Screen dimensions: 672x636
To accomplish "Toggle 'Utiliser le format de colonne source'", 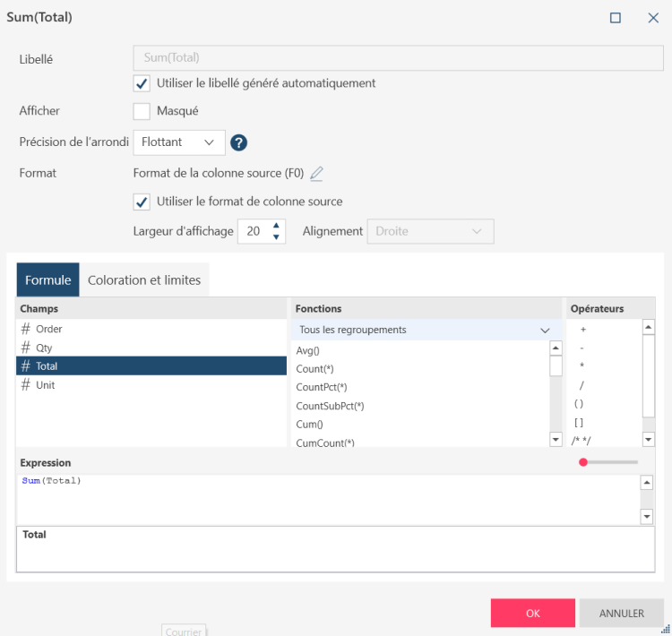I will (x=142, y=202).
